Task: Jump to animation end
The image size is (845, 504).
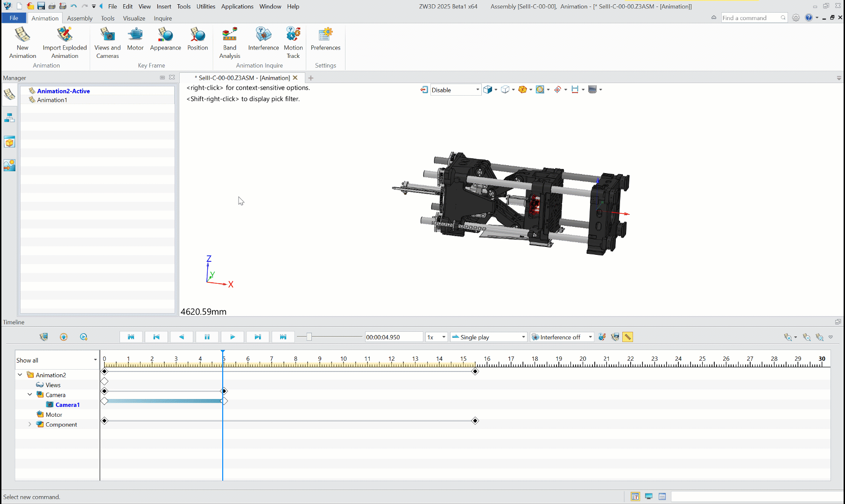Action: coord(283,337)
